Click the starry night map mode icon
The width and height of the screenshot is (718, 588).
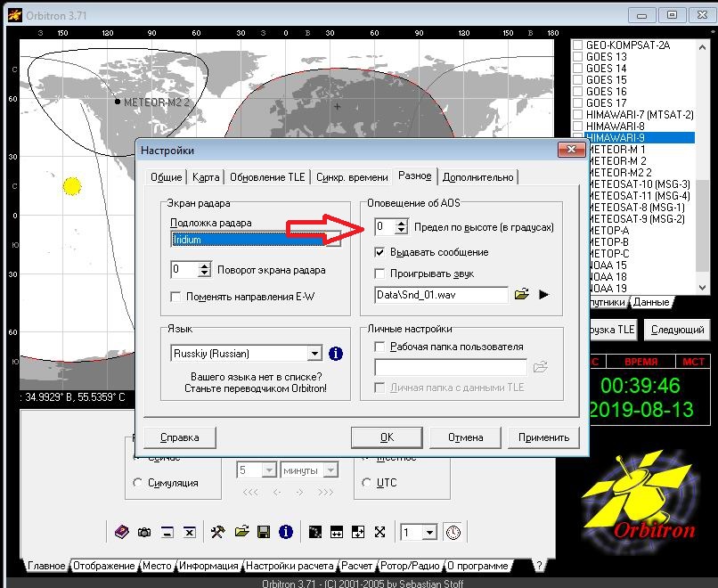(x=315, y=532)
